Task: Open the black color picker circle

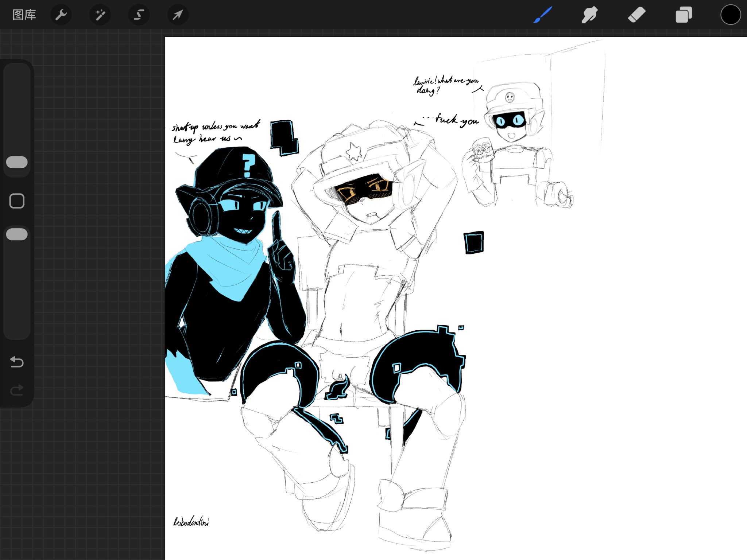Action: point(730,15)
